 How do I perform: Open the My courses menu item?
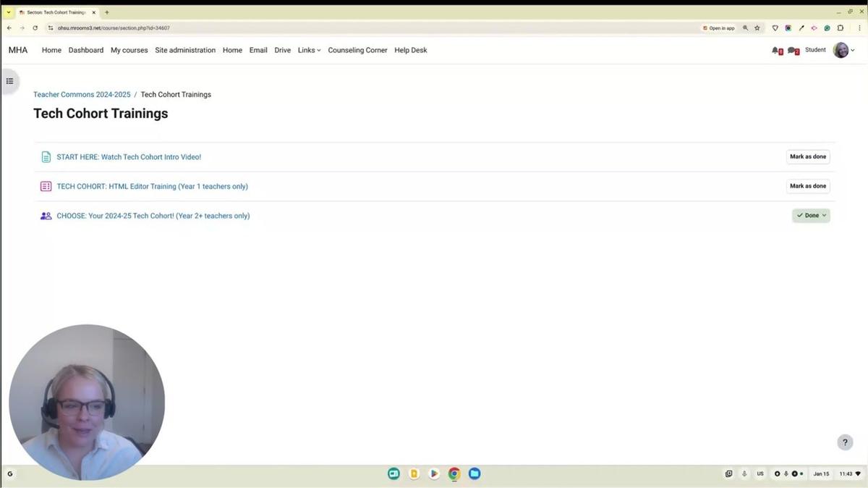point(129,50)
